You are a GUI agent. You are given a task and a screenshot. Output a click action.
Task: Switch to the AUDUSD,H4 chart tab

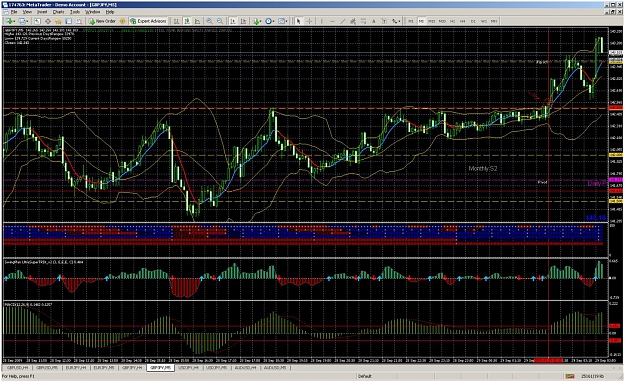[x=245, y=367]
